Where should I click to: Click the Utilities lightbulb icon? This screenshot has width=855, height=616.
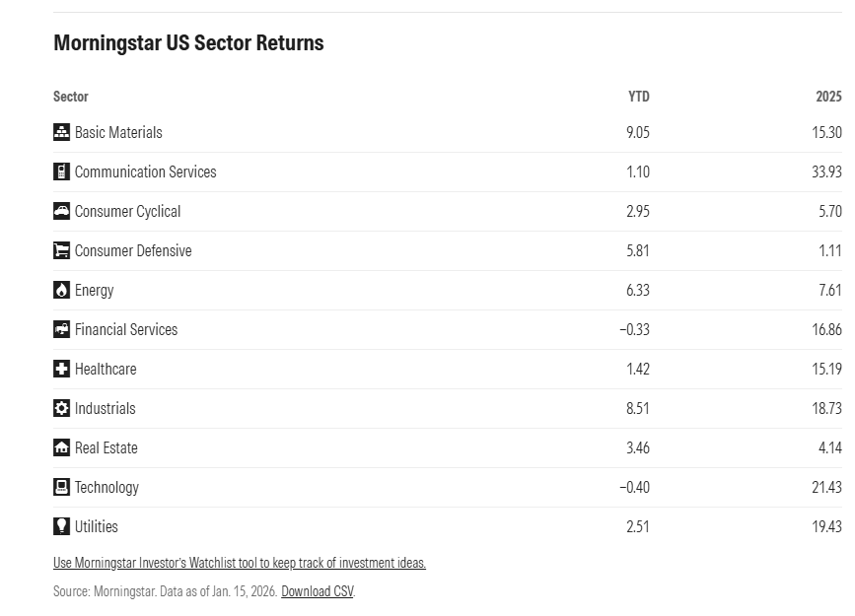(61, 526)
